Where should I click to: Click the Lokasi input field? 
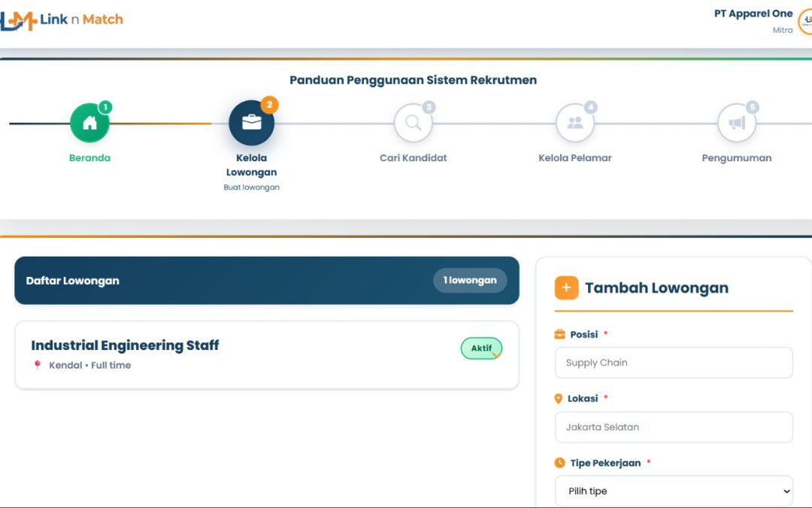click(x=674, y=427)
